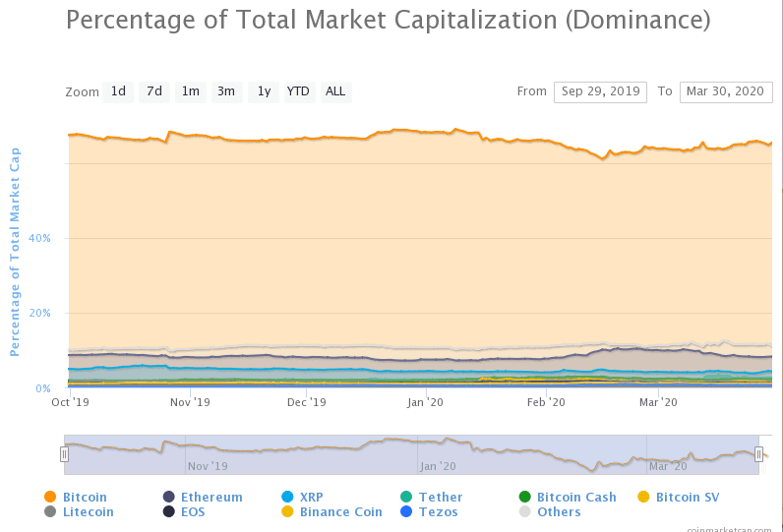
Task: Click the XRP legend circle icon
Action: 287,497
